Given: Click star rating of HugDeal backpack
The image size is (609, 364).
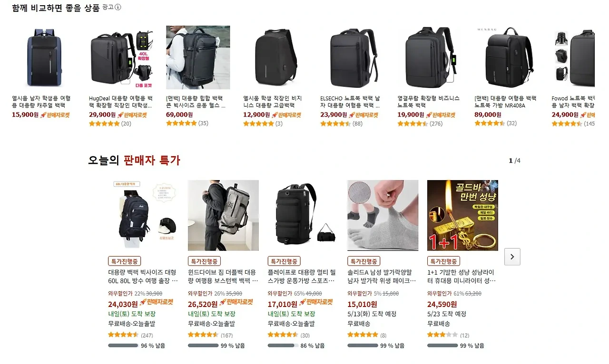Looking at the screenshot, I should point(104,124).
